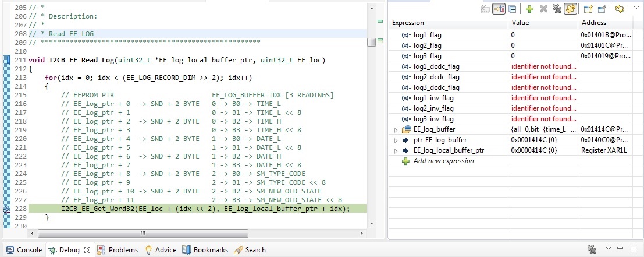
Task: Click horizontal scrollbar right arrow
Action: pos(361,233)
